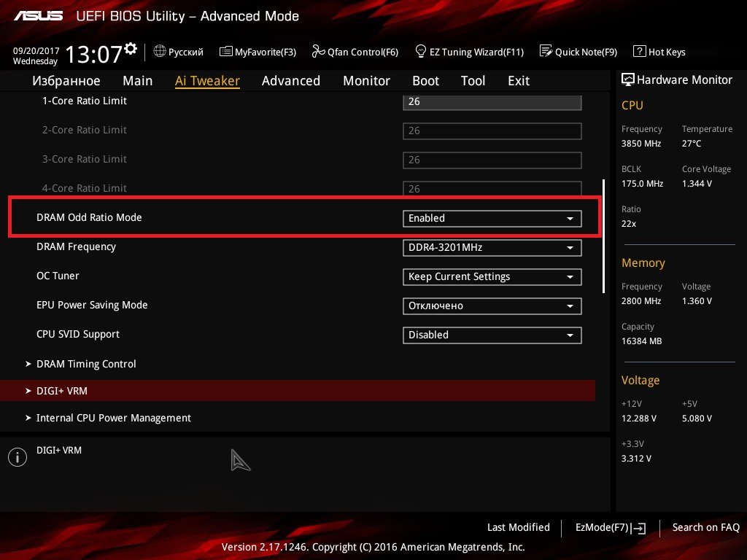Click the Qfan Control(F6) label
Image resolution: width=747 pixels, height=560 pixels.
(x=363, y=52)
